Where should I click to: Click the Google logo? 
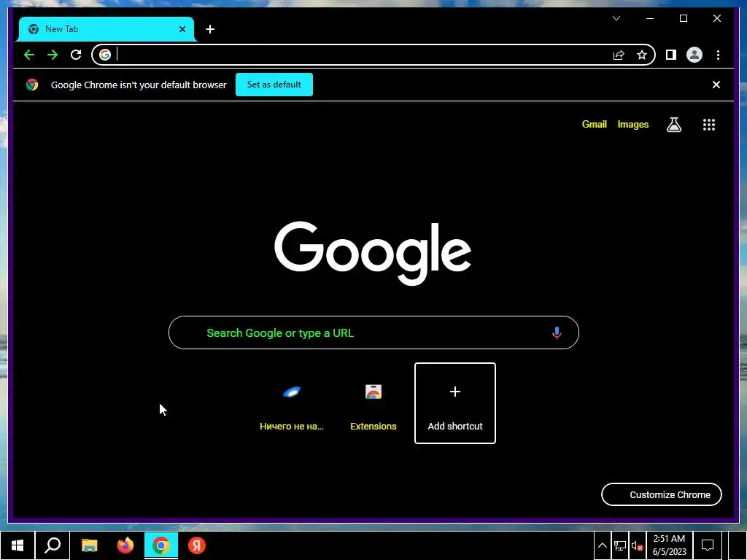373,253
